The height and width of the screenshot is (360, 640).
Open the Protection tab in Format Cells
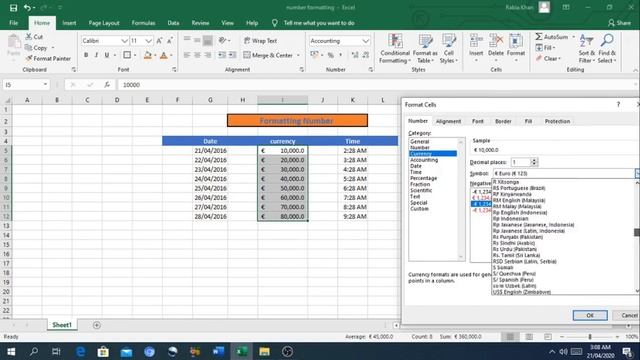557,121
